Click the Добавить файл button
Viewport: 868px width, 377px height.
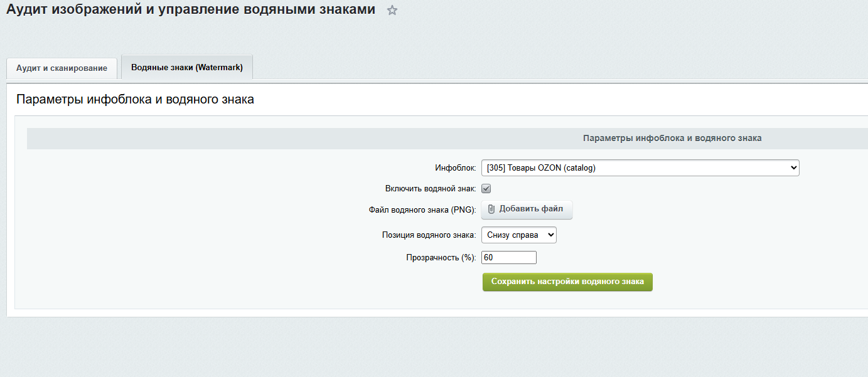coord(527,210)
